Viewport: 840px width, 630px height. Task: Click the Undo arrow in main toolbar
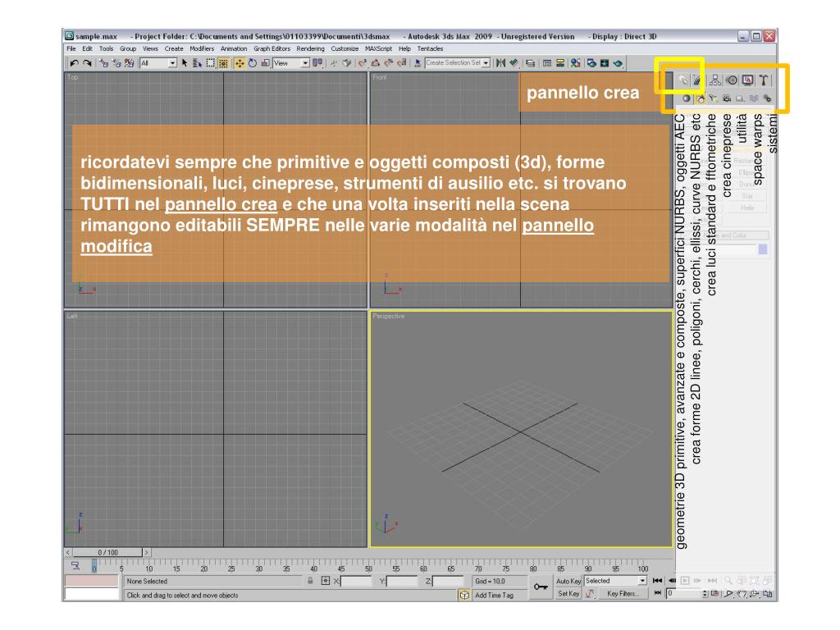pyautogui.click(x=74, y=62)
